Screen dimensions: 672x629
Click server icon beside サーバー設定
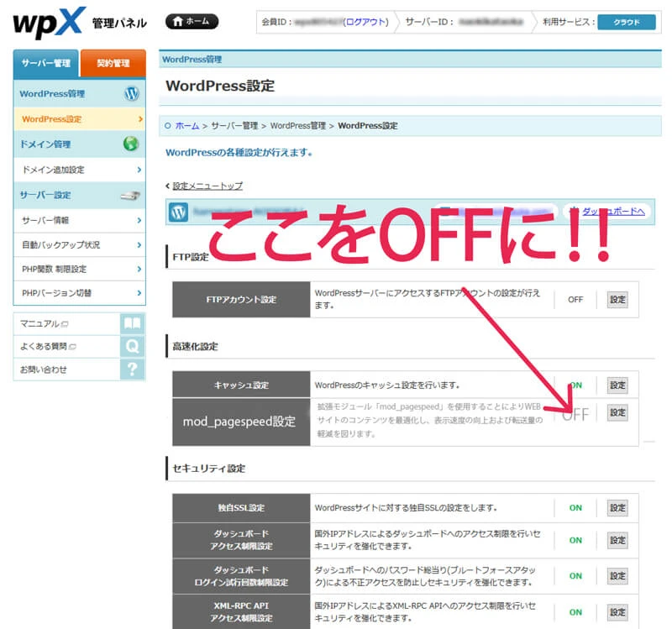130,196
